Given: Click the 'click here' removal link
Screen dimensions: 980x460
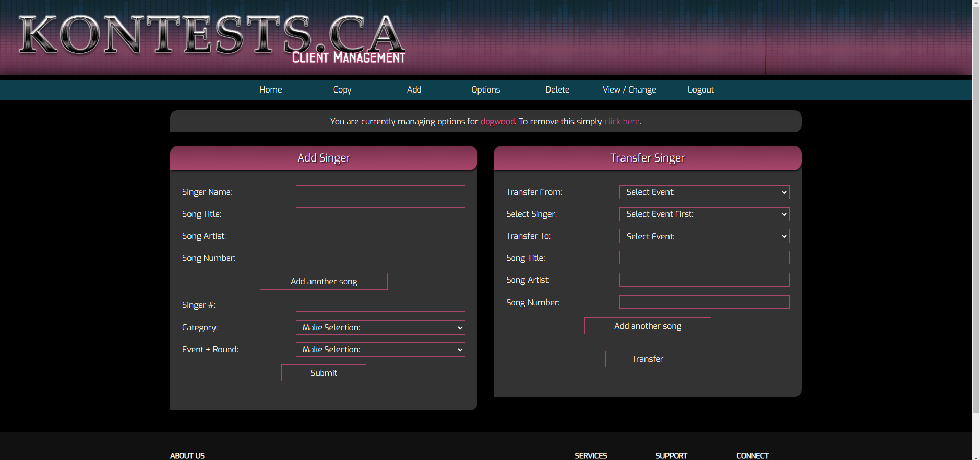Looking at the screenshot, I should (622, 121).
